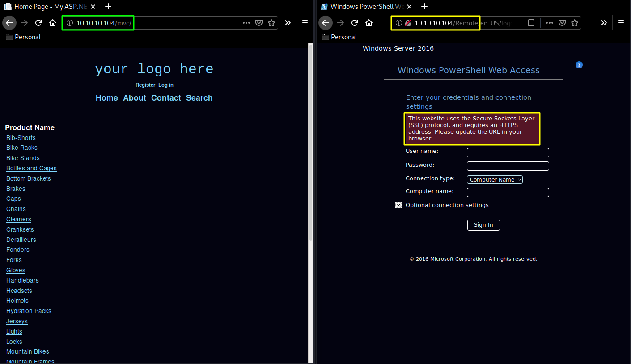Open the Derailleurs product link

tap(21, 240)
